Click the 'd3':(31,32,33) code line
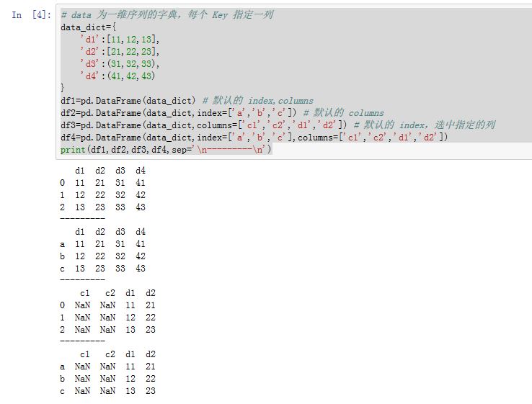Viewport: 532px width, 404px height. click(120, 63)
